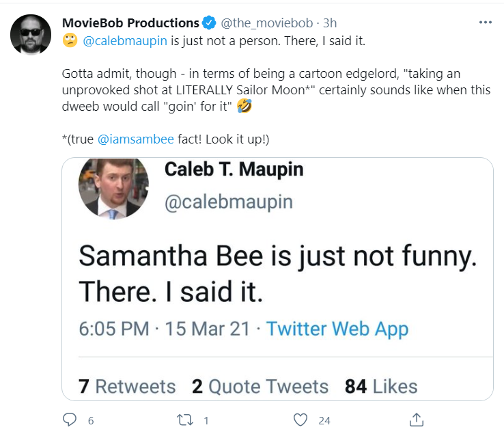View the 2 Quote Tweets list

tap(260, 386)
